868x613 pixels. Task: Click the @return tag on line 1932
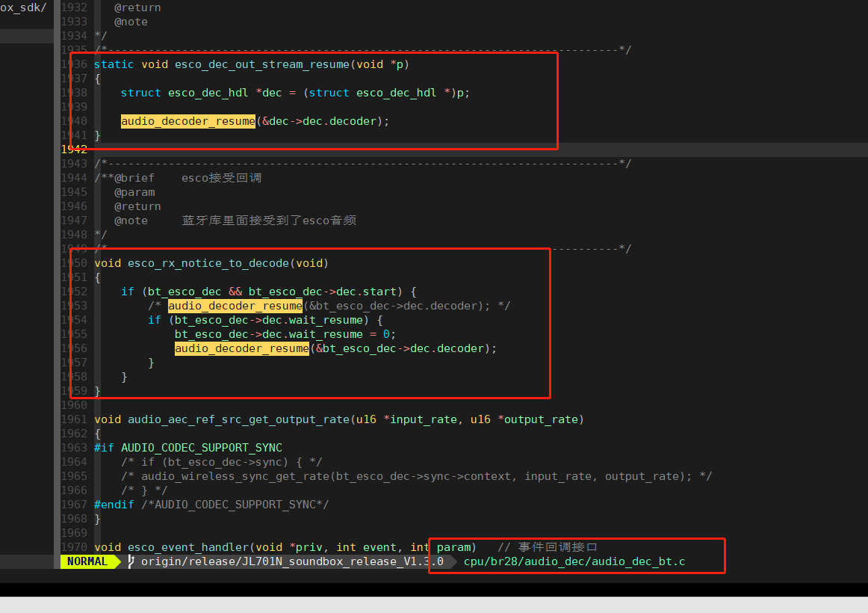click(138, 7)
